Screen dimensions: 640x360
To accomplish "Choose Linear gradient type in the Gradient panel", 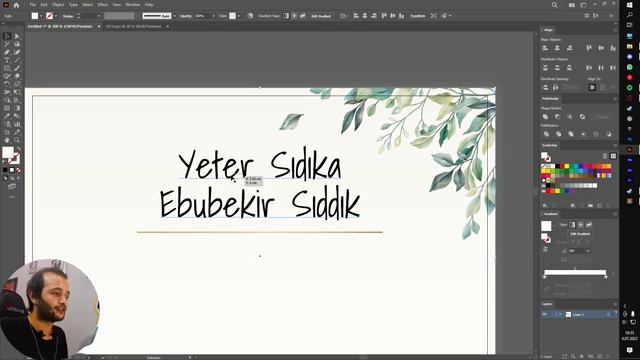I will 572,224.
